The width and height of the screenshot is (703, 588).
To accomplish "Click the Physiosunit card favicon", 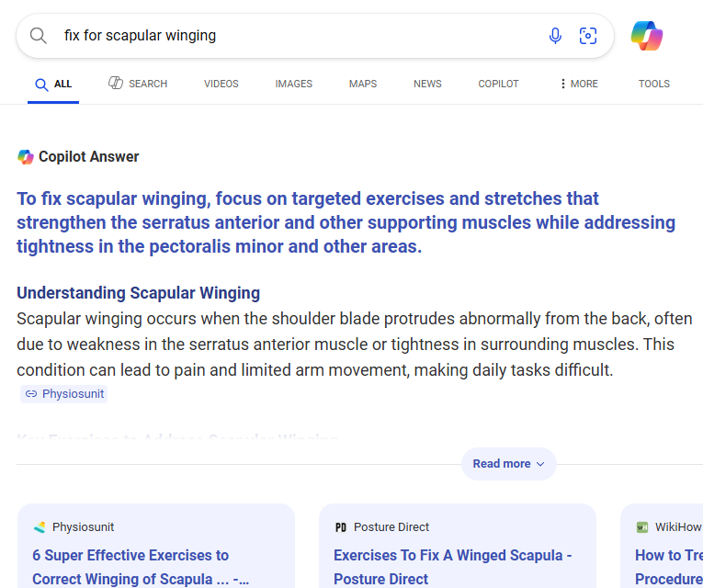I will pyautogui.click(x=40, y=527).
